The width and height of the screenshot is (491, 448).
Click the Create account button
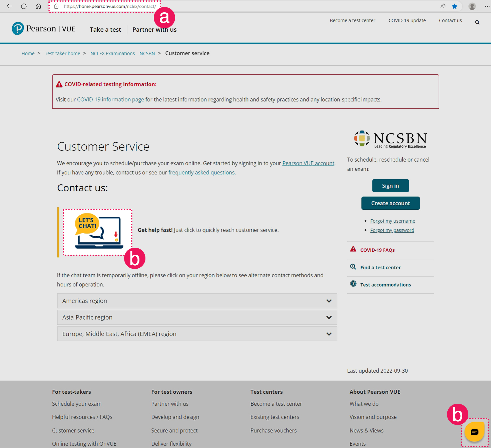(391, 203)
